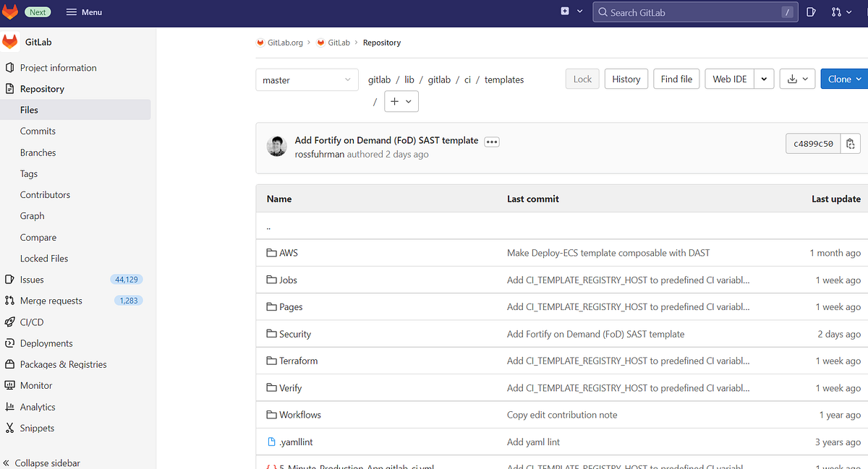Copy the commit SHA c4899c50
Viewport: 868px width, 469px height.
click(x=851, y=143)
